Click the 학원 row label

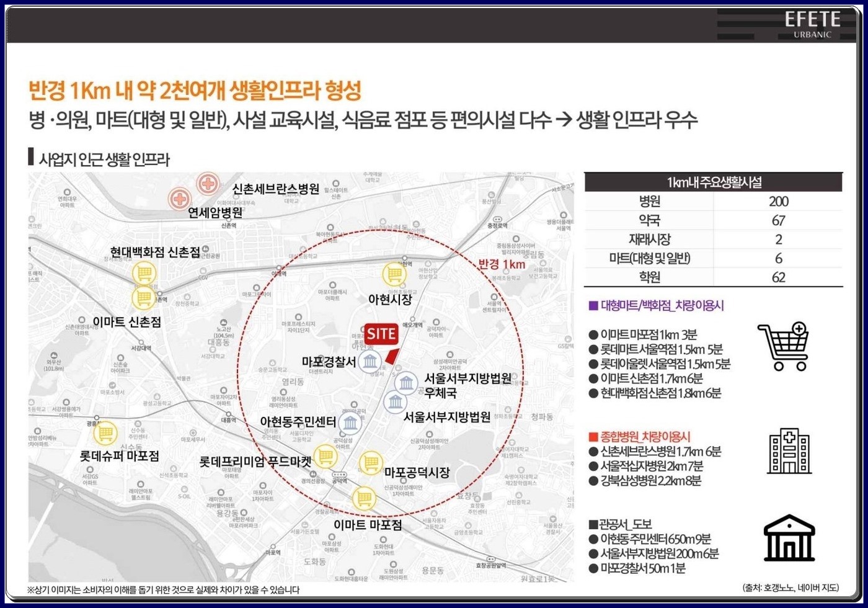[x=650, y=277]
